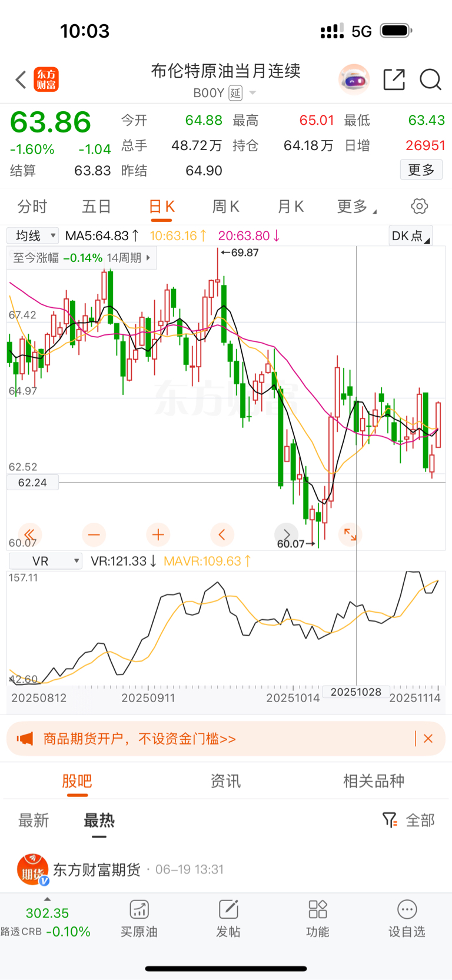This screenshot has width=452, height=980.
Task: Expand chart to fullscreen icon
Action: [350, 534]
